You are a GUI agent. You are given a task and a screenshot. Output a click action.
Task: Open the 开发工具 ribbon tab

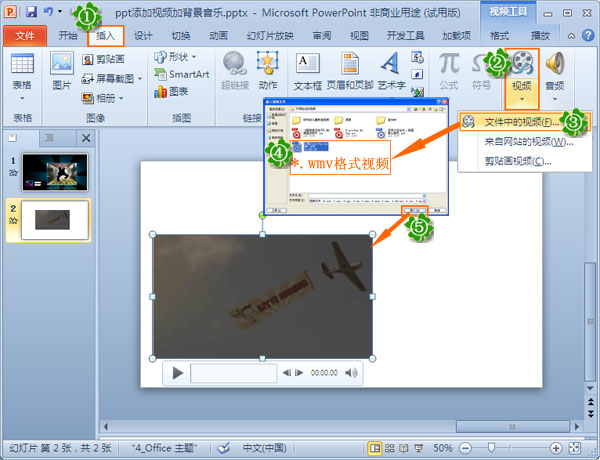(x=406, y=36)
